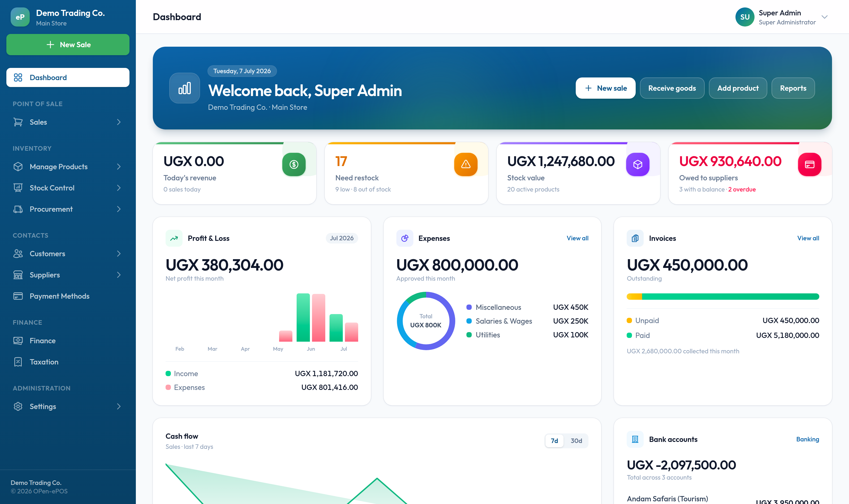
Task: Click the Suppliers store icon
Action: point(18,275)
